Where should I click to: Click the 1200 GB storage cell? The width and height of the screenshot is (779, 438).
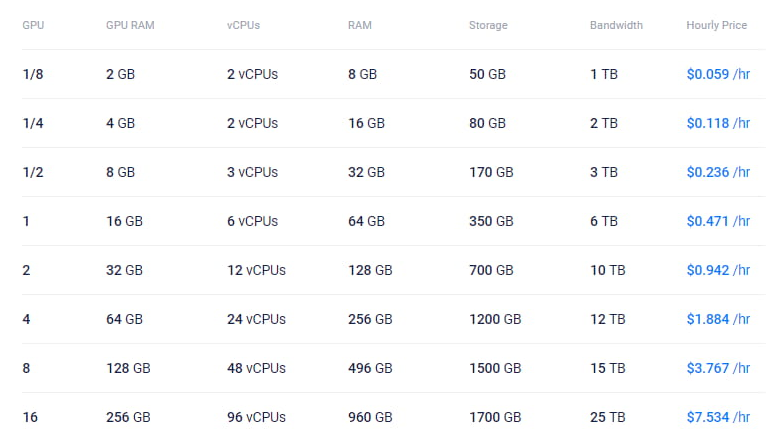tap(495, 319)
